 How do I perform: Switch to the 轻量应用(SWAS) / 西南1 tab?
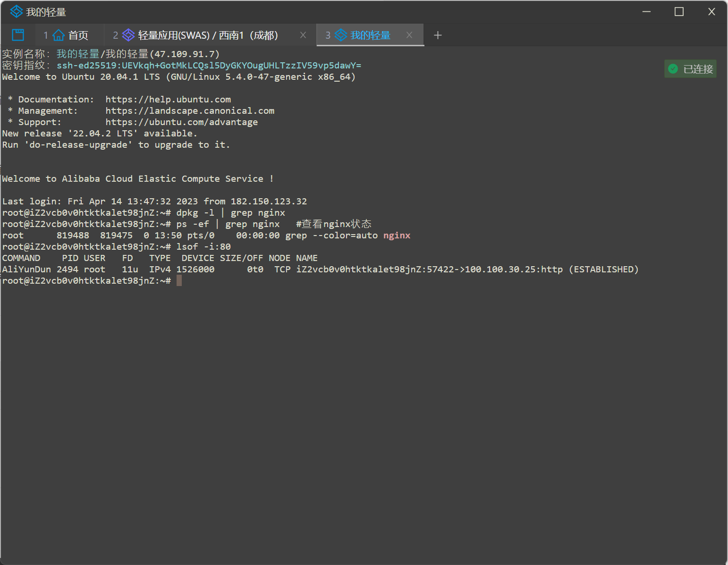coord(210,35)
